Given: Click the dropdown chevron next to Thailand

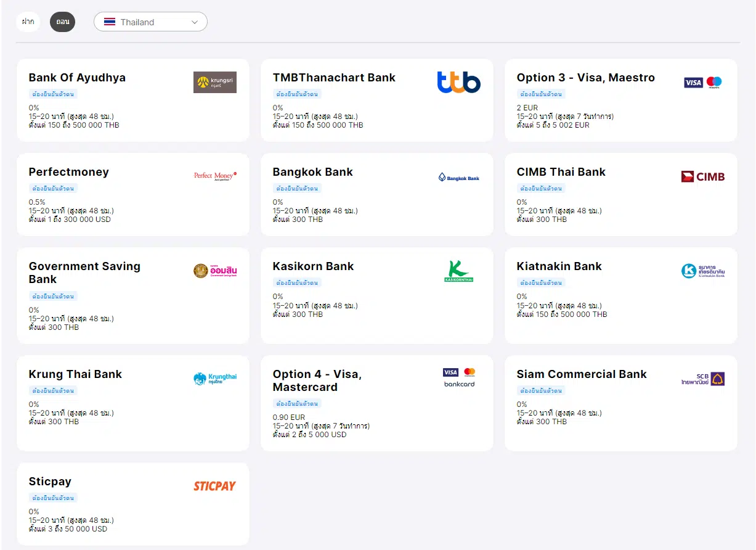Looking at the screenshot, I should tap(195, 22).
